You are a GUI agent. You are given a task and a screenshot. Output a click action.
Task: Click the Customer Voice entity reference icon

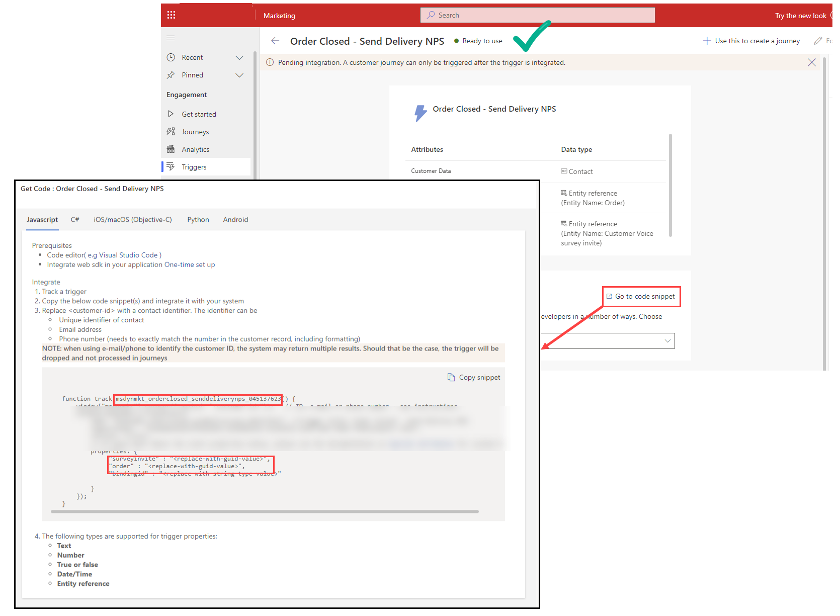tap(564, 223)
